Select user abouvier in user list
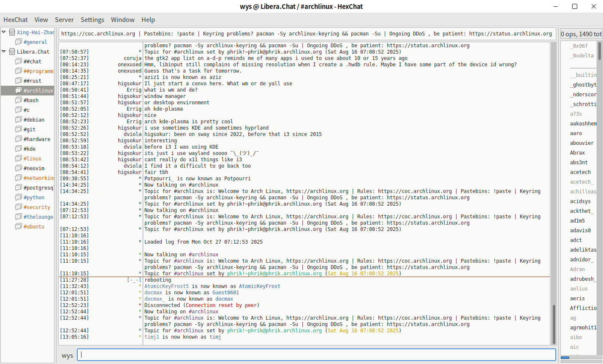Image resolution: width=603 pixels, height=364 pixels. coord(581,143)
